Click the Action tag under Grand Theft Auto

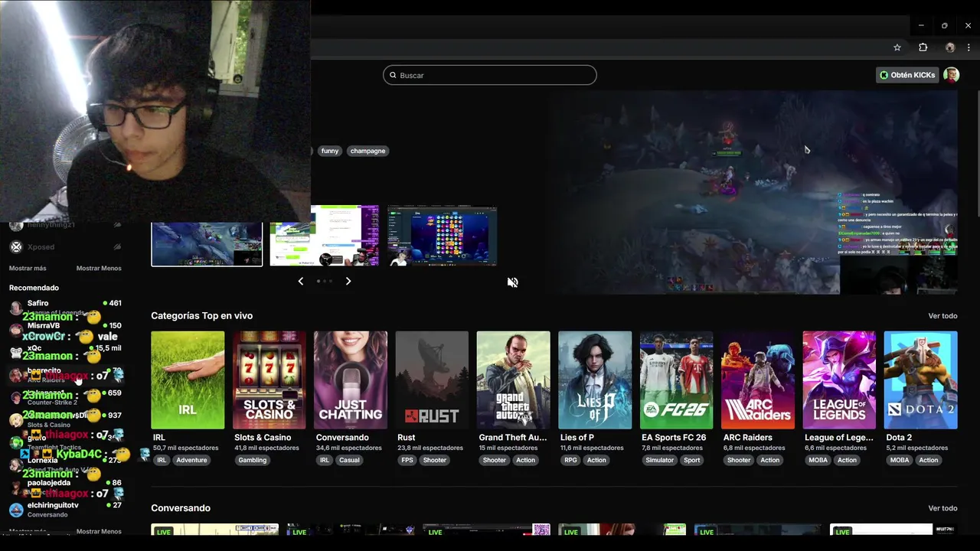coord(525,460)
